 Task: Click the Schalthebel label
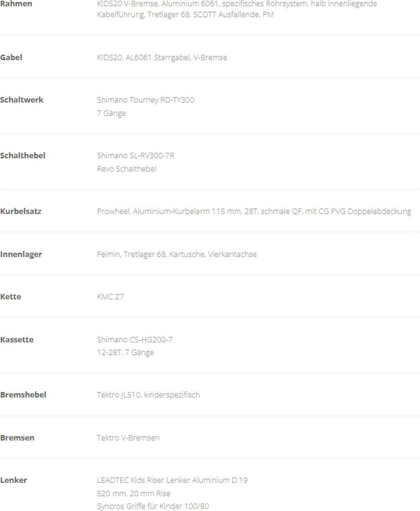[22, 156]
